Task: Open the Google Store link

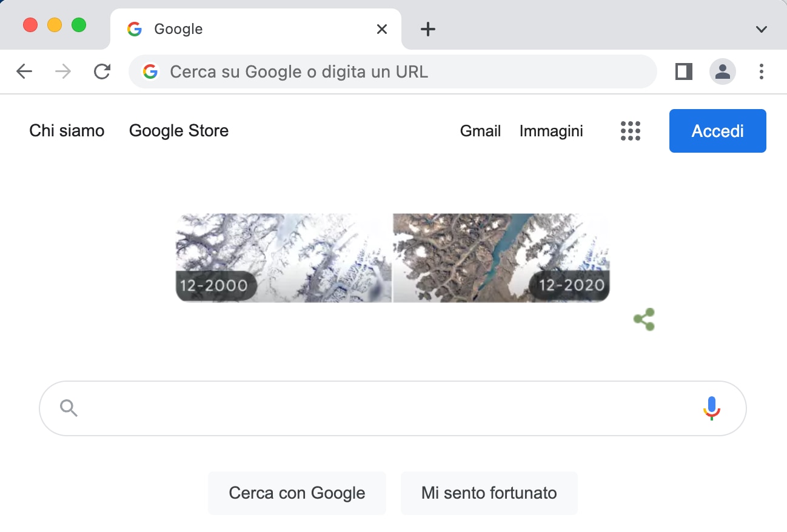Action: [x=179, y=131]
